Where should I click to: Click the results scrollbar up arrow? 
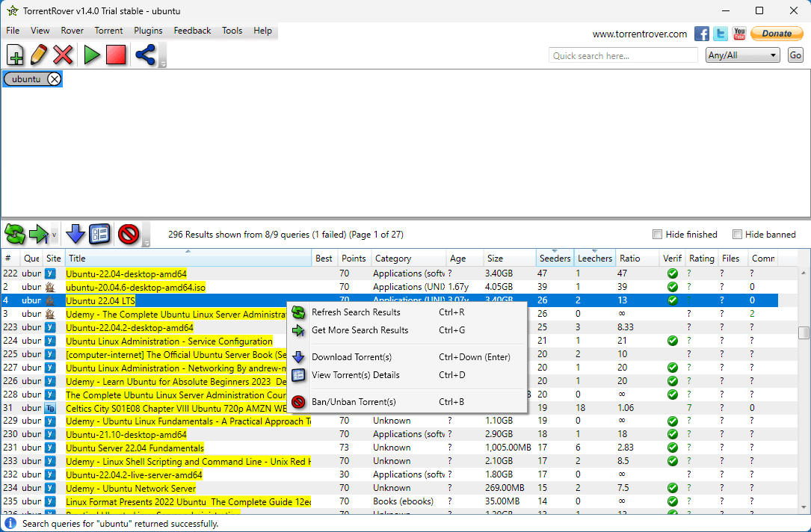(804, 273)
